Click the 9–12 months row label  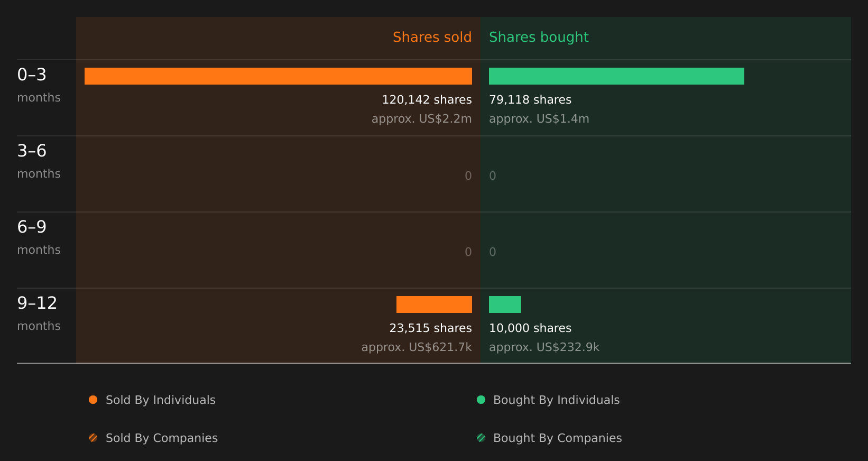click(x=39, y=314)
